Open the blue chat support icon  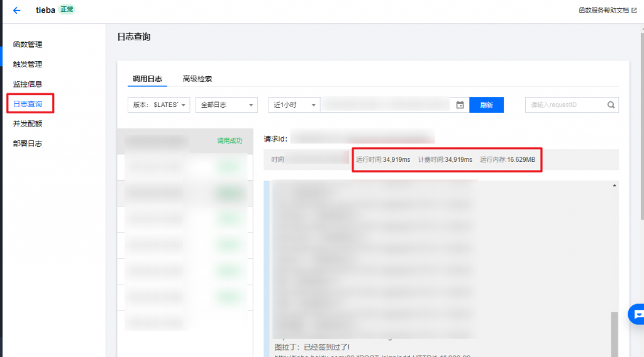pyautogui.click(x=638, y=314)
